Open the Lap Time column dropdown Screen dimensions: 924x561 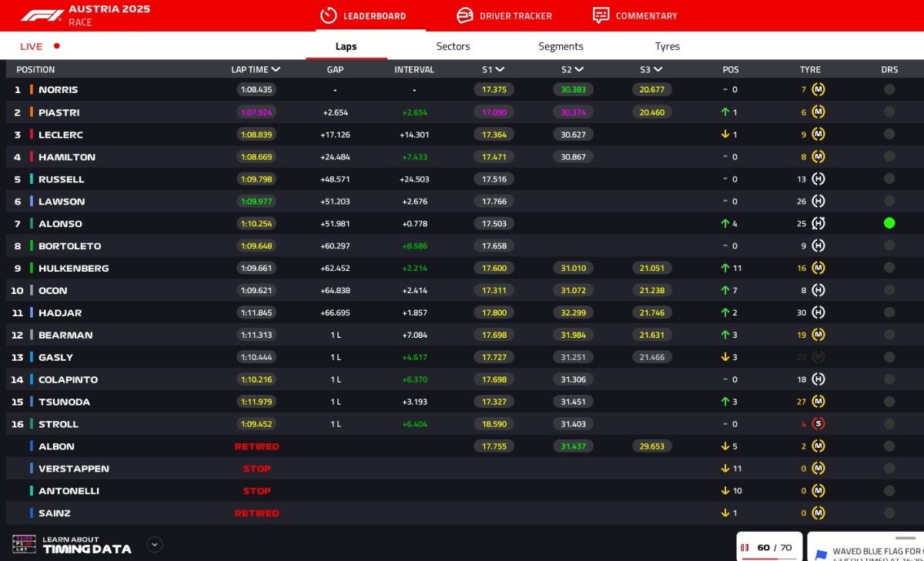(x=276, y=69)
